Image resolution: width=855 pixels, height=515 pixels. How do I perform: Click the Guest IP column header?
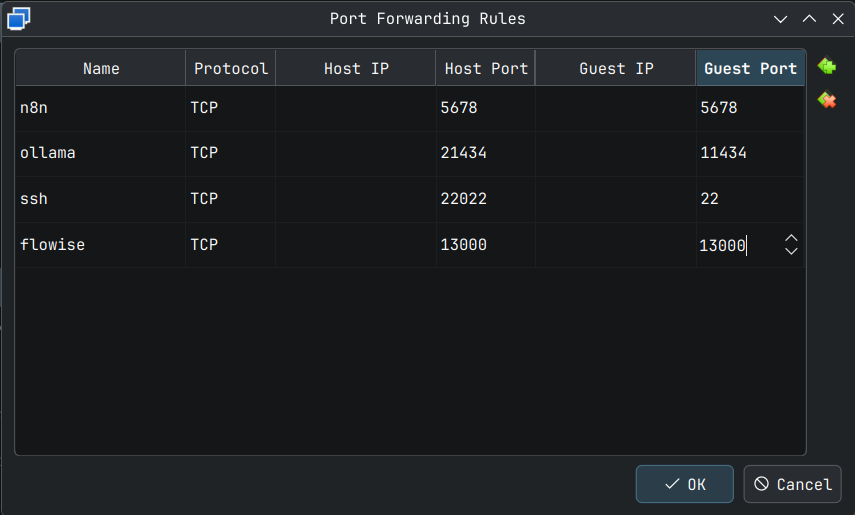615,68
